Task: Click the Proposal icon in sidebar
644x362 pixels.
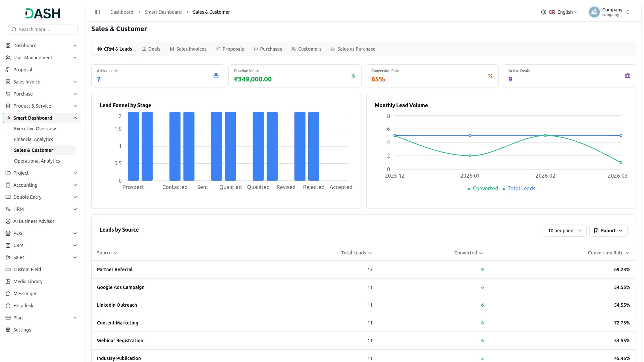Action: 8,70
